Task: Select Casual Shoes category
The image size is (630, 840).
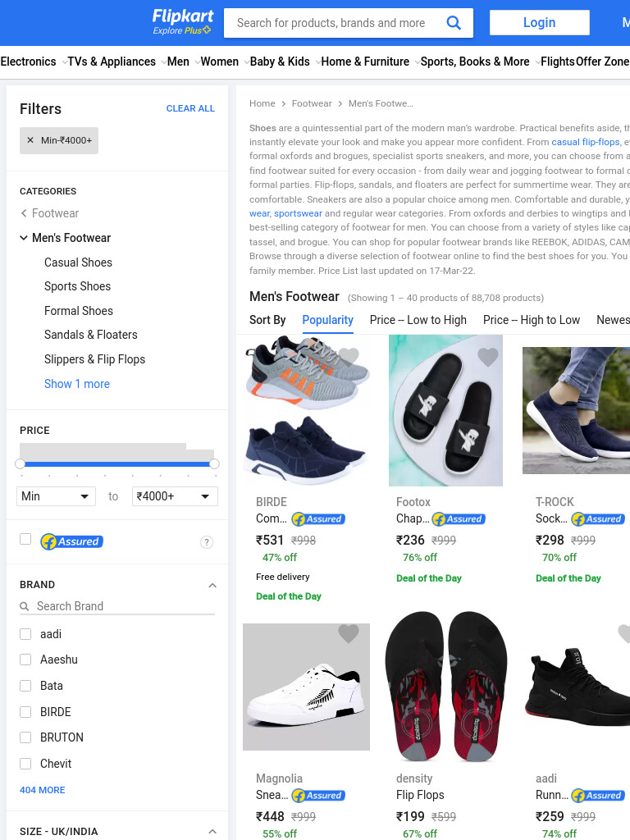Action: point(78,262)
